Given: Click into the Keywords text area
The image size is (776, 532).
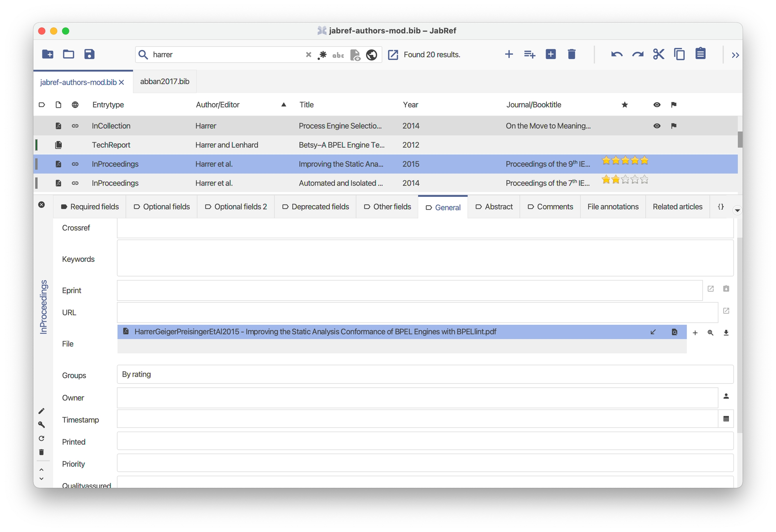Looking at the screenshot, I should [425, 258].
